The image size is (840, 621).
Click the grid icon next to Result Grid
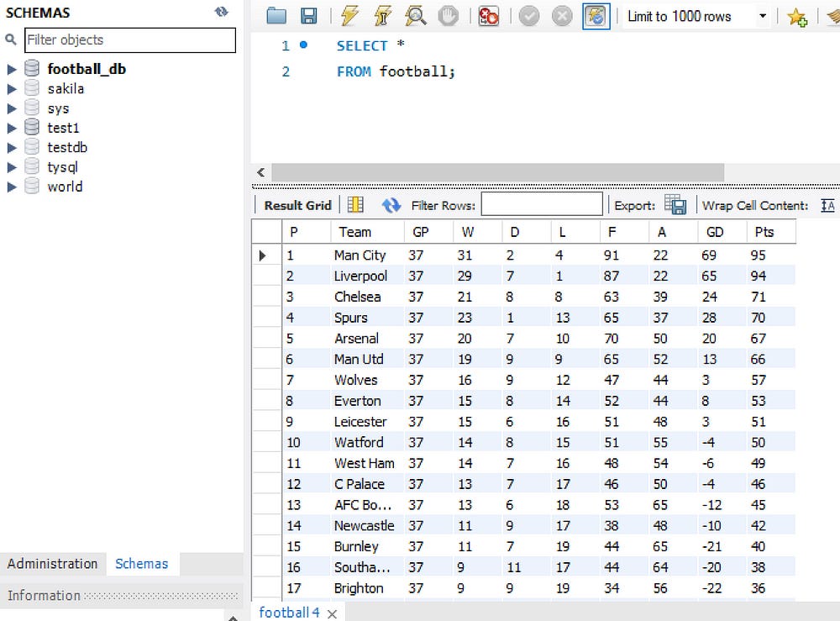pyautogui.click(x=355, y=205)
